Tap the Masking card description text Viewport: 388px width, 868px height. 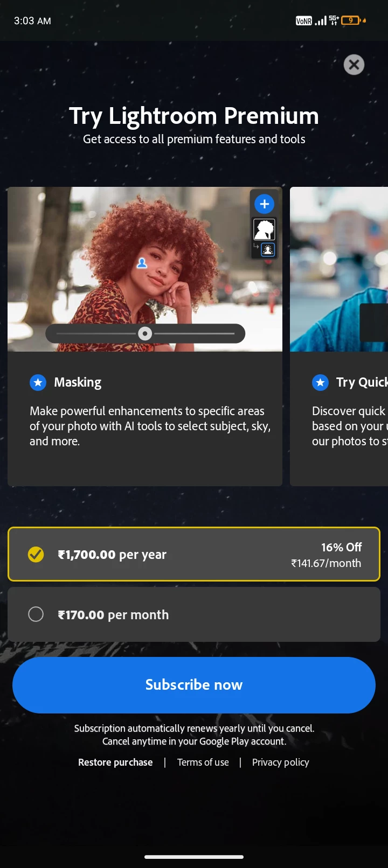click(150, 426)
